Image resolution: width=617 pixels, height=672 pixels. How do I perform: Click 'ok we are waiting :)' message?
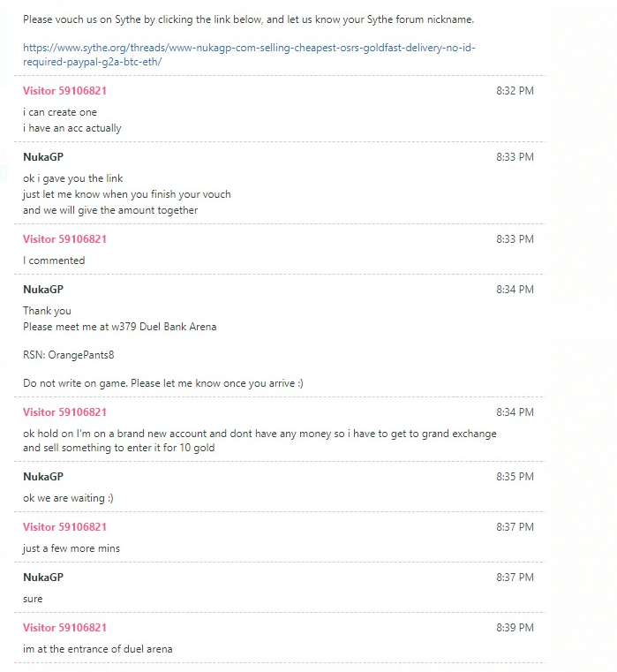click(68, 498)
